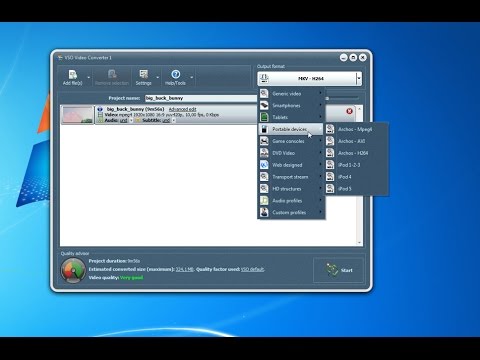The height and width of the screenshot is (360, 480).
Task: Click the blue info icon beside big_buck_bunny
Action: (100, 109)
